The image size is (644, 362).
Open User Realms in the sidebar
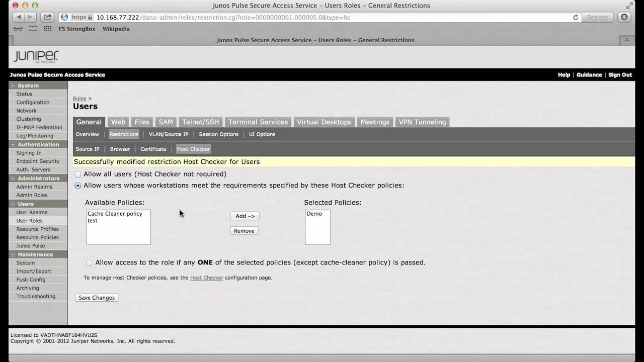[x=32, y=212]
